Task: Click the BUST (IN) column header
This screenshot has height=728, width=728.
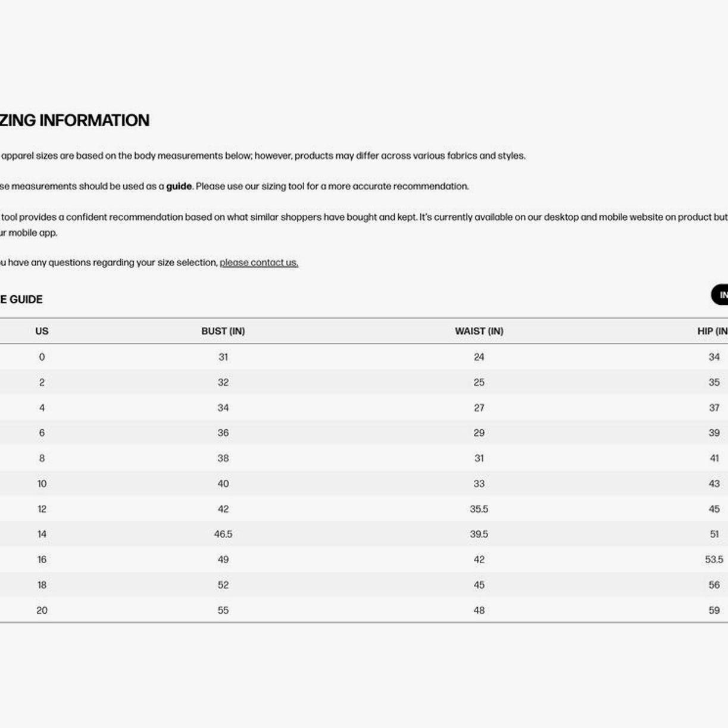Action: point(223,331)
